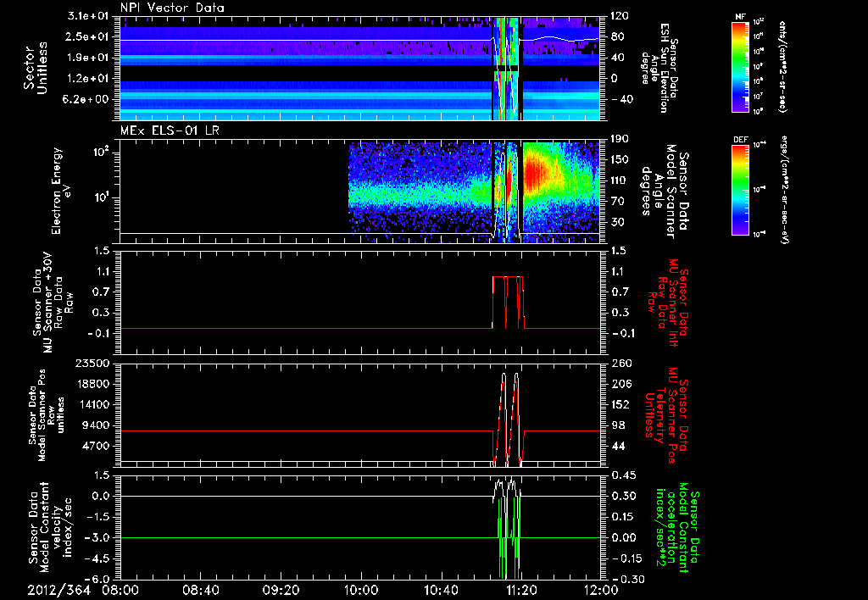Click the 260 tick on Telemetry Pos axis
868x600 pixels.
coord(620,363)
